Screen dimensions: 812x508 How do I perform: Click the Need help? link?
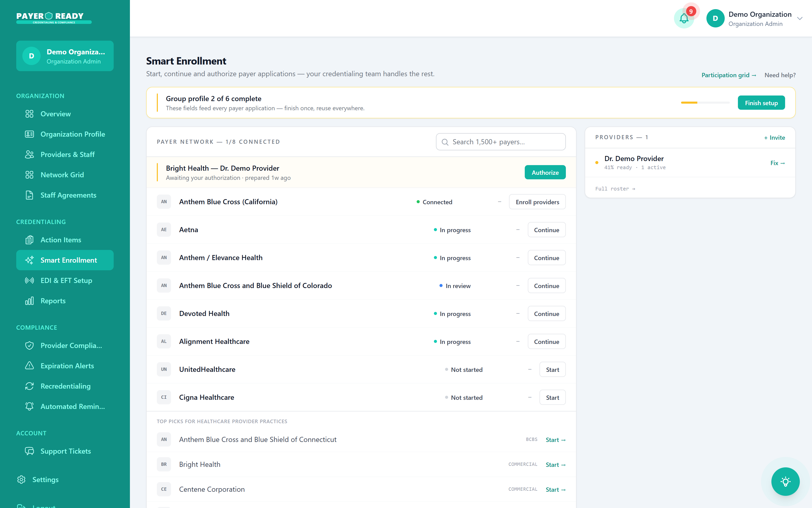[780, 75]
